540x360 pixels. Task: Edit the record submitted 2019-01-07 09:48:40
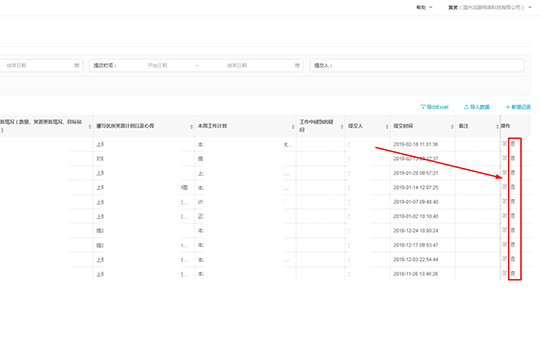(505, 202)
